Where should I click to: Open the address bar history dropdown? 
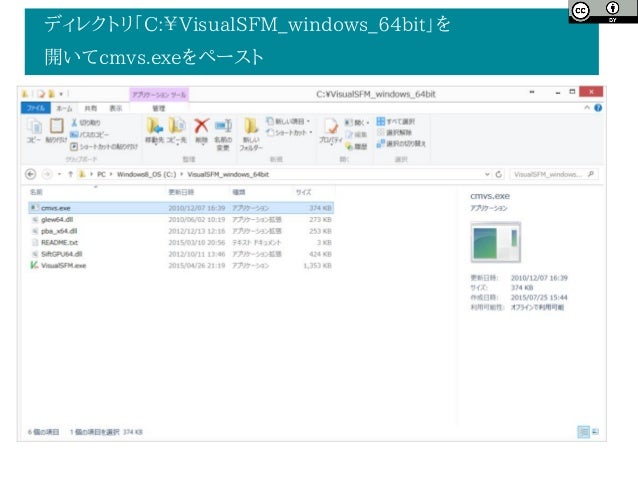pos(487,174)
